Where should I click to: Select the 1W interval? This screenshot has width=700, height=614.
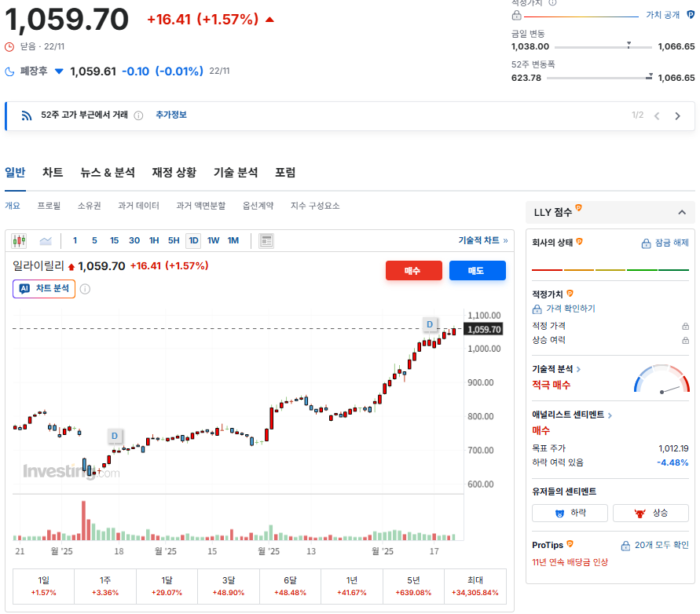[x=214, y=240]
